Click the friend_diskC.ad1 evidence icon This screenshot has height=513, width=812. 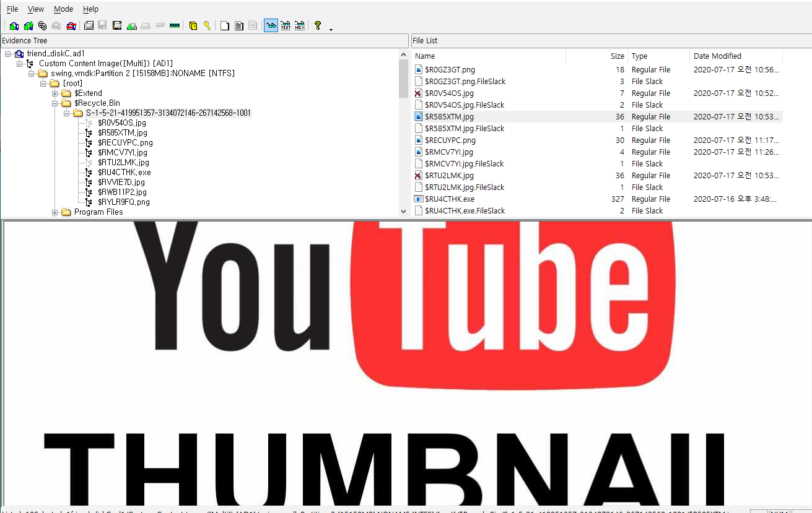click(x=19, y=54)
